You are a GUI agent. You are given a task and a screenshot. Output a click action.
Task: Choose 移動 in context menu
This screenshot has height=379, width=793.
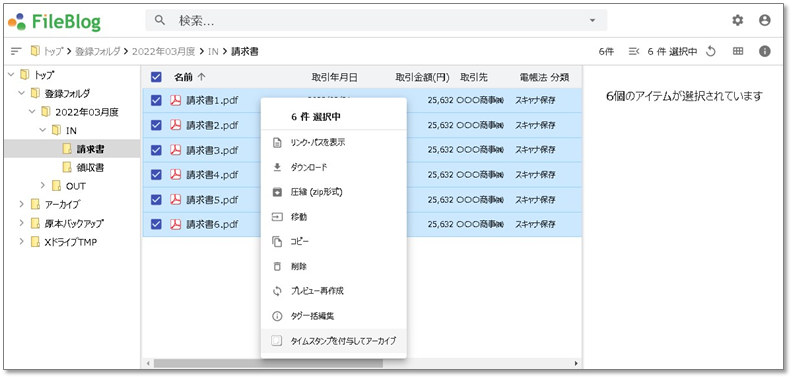pyautogui.click(x=333, y=217)
